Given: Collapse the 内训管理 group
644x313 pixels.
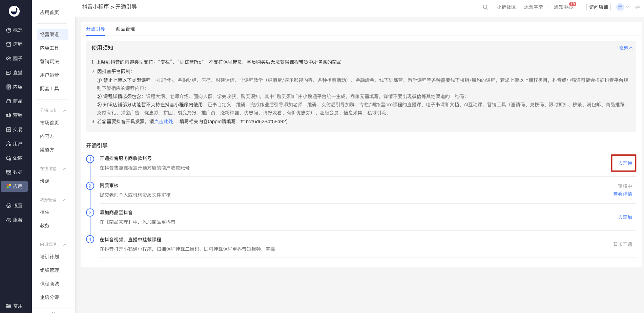Looking at the screenshot, I should (x=65, y=245).
